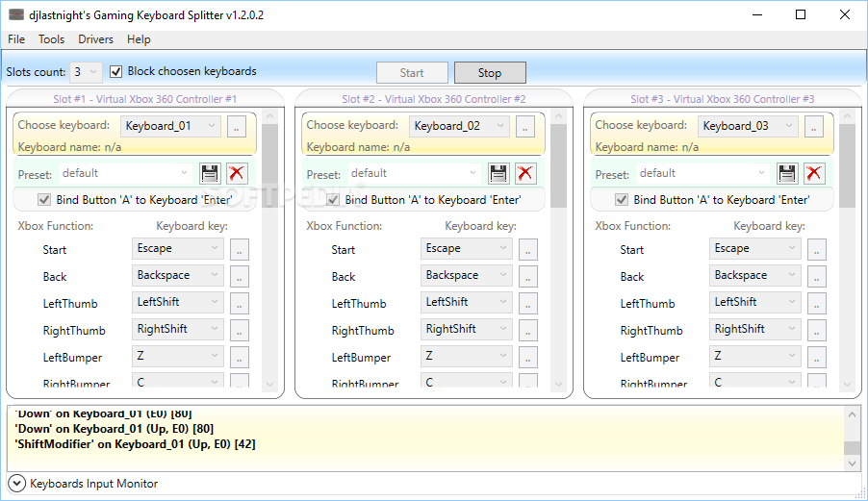Screen dimensions: 868x501
Task: Save preset in Slot #2
Action: (498, 174)
